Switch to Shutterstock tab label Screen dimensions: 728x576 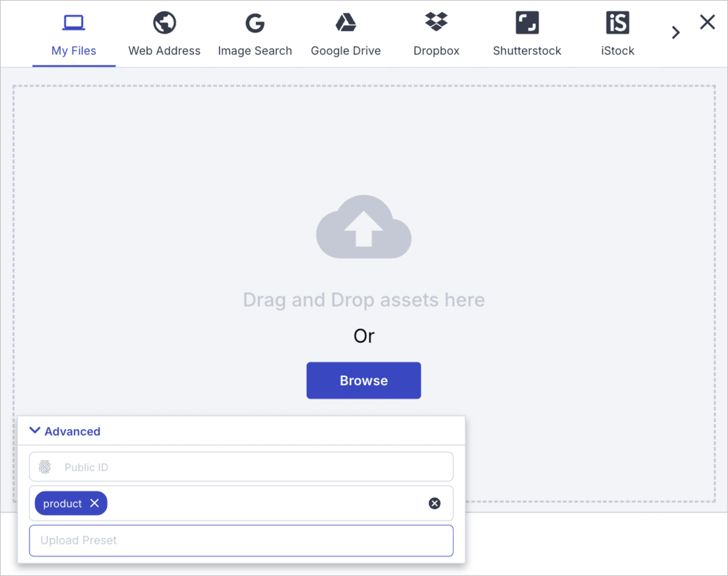(527, 51)
